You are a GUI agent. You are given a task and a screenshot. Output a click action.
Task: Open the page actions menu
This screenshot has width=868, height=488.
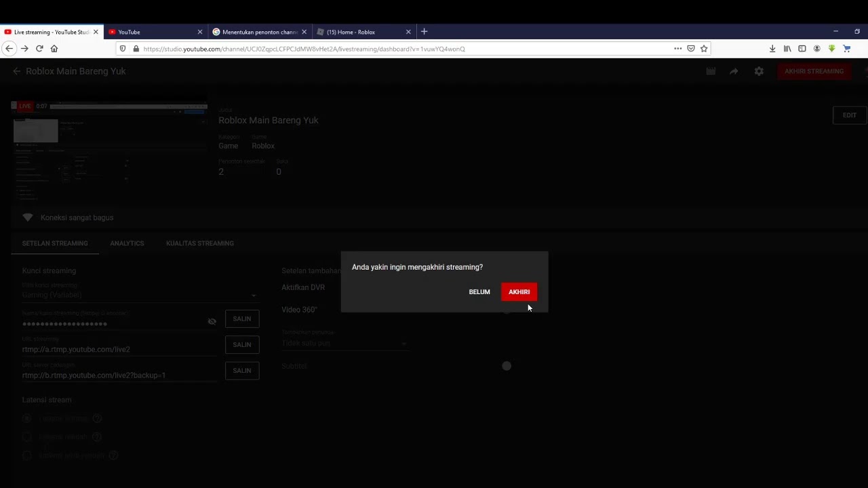[x=677, y=49]
